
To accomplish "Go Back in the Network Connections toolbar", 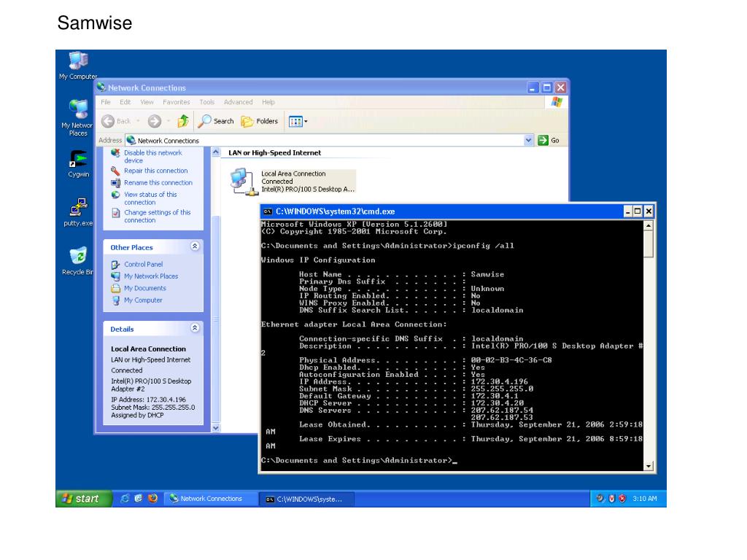I will tap(116, 122).
